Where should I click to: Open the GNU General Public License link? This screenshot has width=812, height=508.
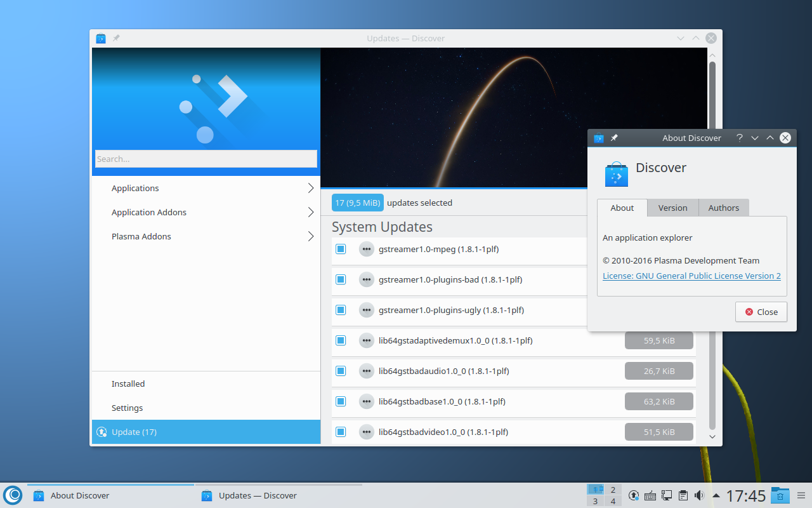tap(691, 276)
